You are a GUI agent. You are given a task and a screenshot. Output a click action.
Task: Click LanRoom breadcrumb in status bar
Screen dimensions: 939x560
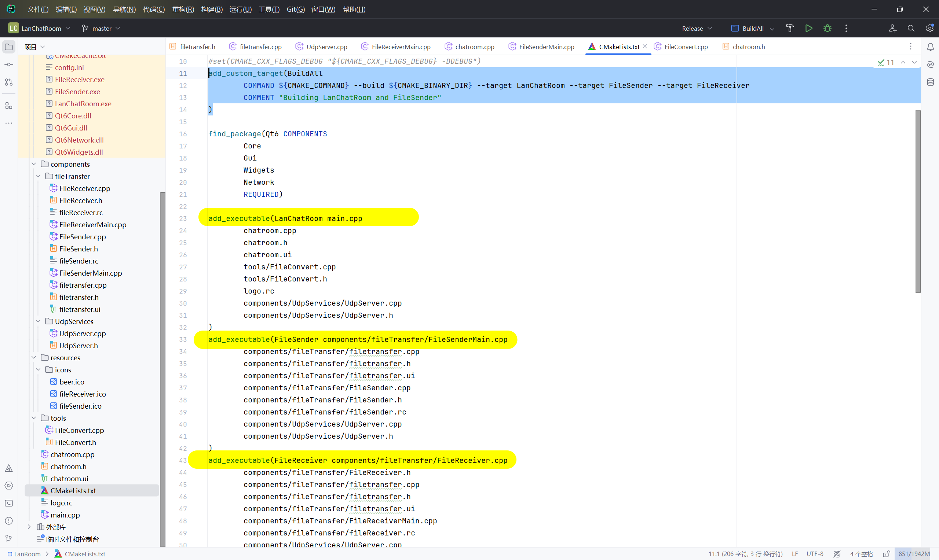coord(27,554)
